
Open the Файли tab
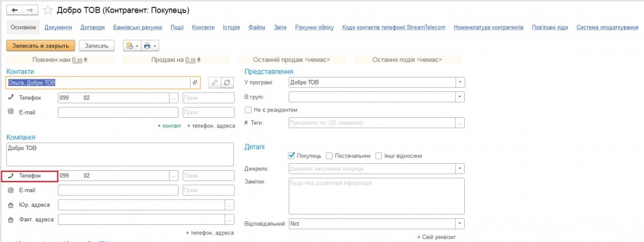(257, 28)
